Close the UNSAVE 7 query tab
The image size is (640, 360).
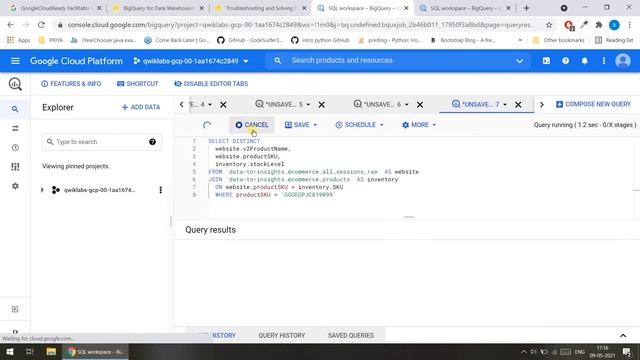click(x=518, y=104)
